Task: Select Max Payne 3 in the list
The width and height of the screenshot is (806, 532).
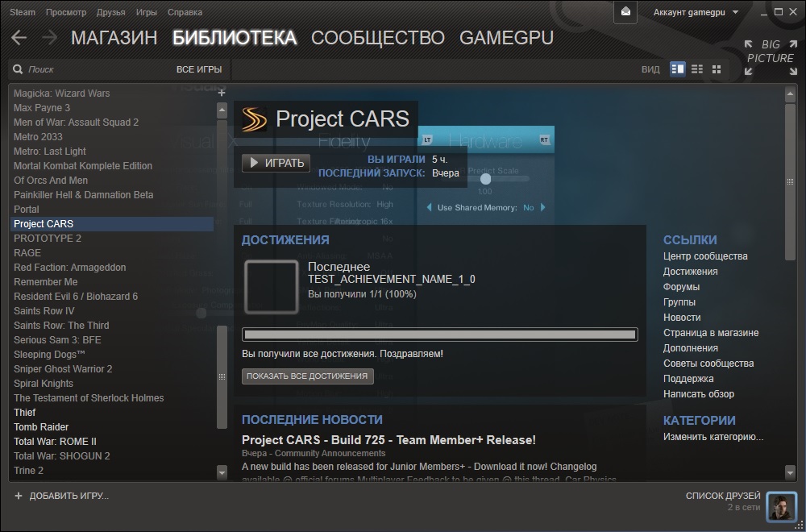Action: point(112,108)
